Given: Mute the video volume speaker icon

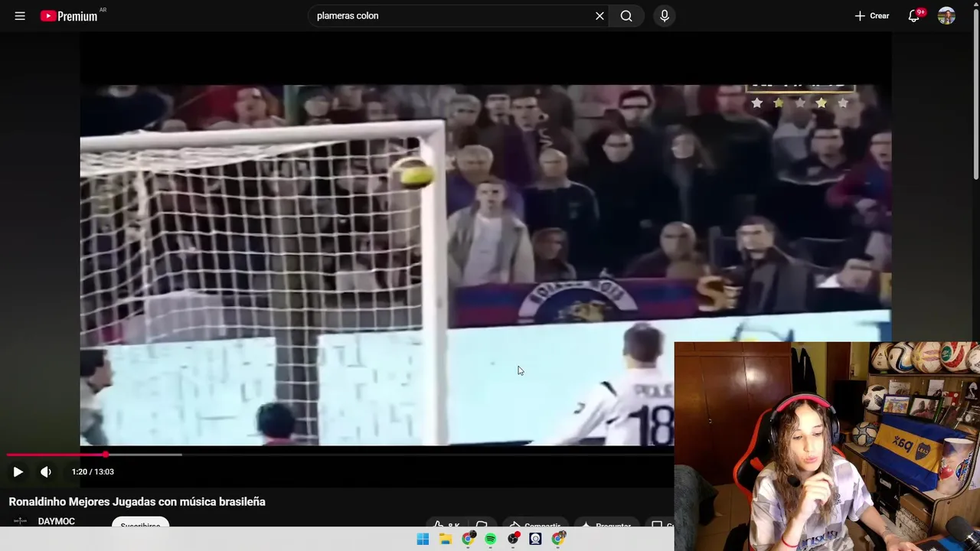Looking at the screenshot, I should [x=46, y=471].
